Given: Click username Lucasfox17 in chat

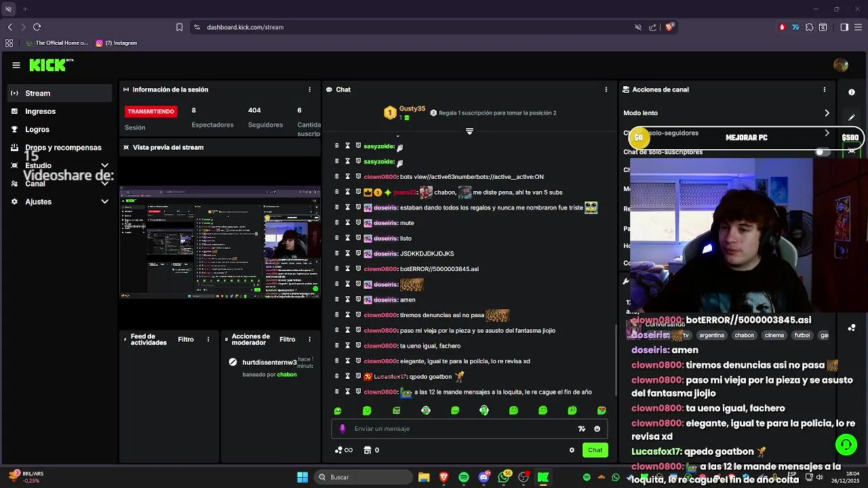Looking at the screenshot, I should [390, 376].
